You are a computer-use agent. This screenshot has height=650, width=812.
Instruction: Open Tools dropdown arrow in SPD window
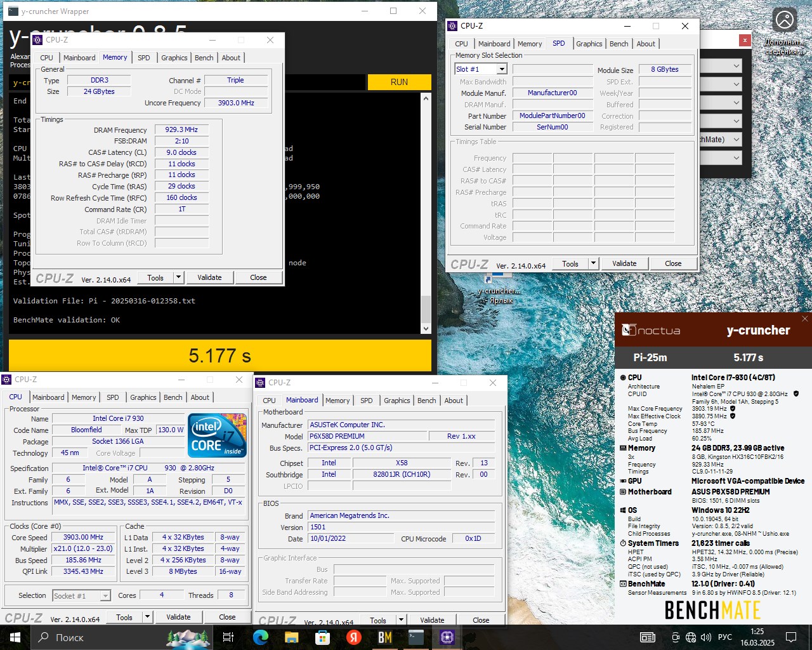click(x=593, y=263)
